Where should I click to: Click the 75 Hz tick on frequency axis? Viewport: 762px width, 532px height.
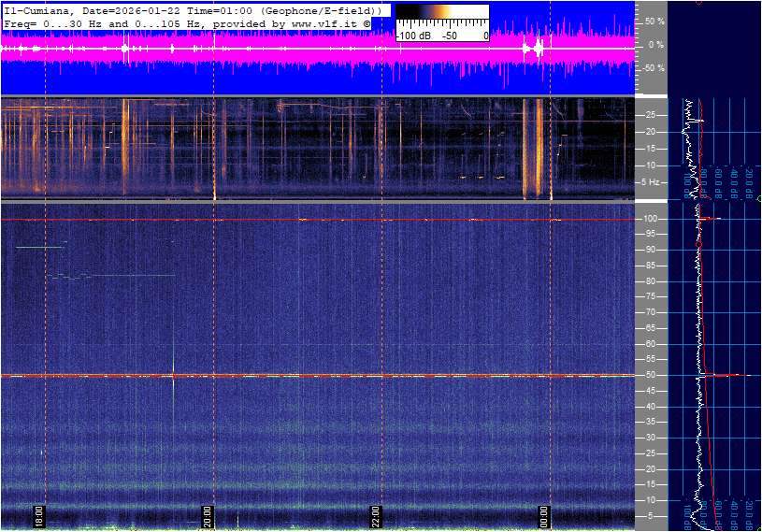tap(650, 296)
